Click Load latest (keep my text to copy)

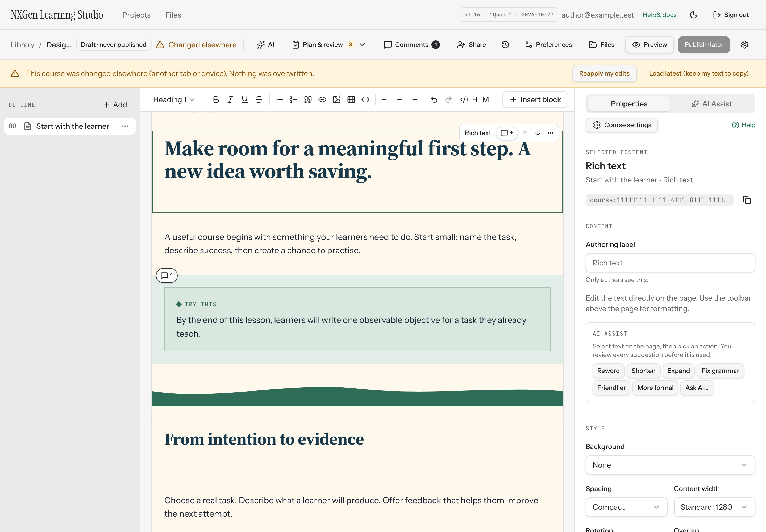(699, 74)
